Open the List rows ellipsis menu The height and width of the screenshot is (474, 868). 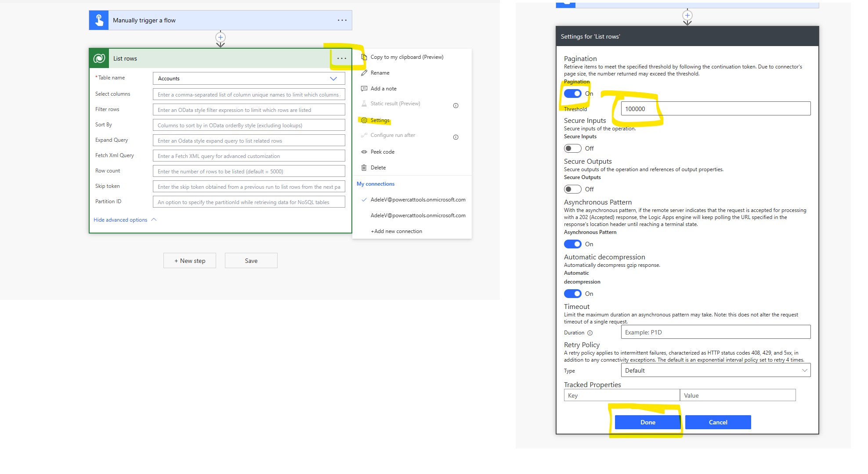342,58
